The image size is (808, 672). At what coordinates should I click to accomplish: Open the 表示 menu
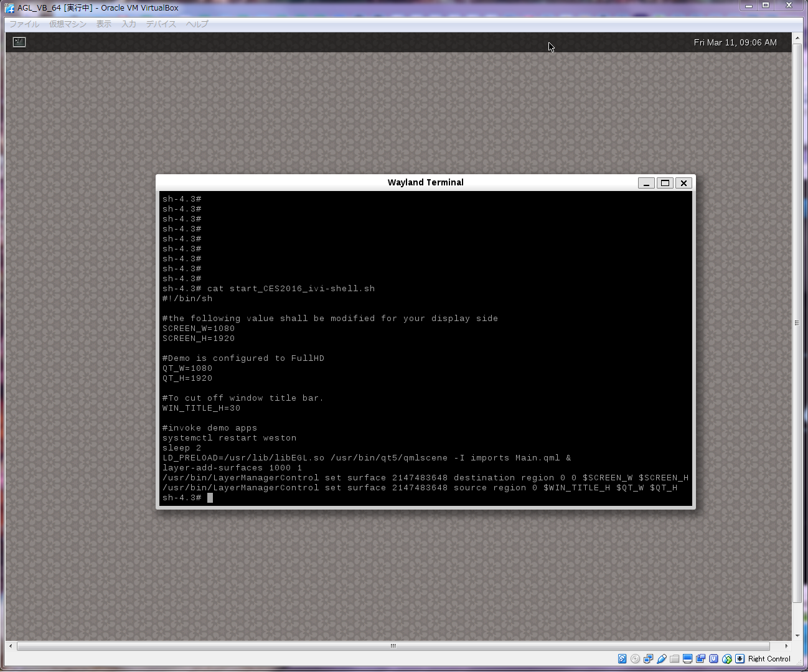(103, 24)
